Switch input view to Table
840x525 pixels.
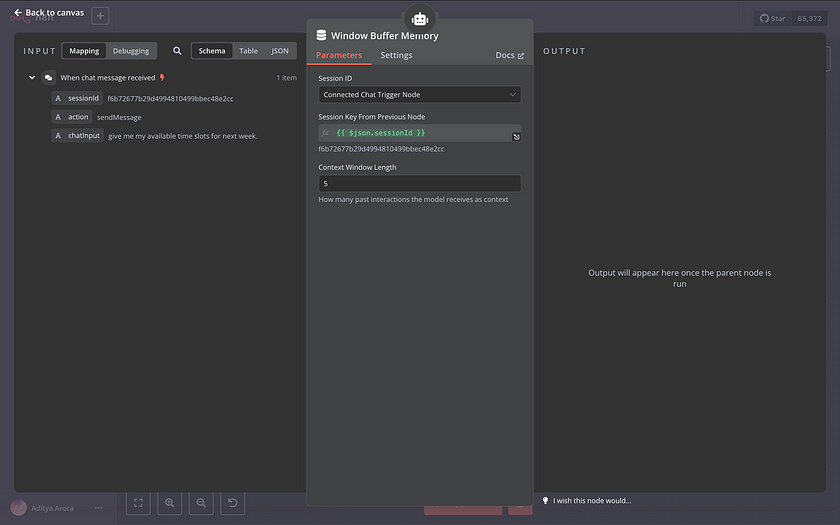click(x=248, y=51)
